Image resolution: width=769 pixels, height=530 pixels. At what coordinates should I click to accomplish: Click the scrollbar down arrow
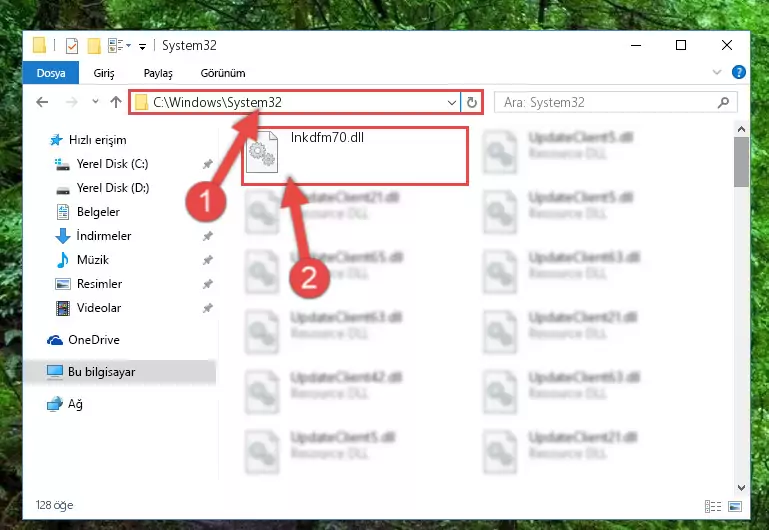pyautogui.click(x=741, y=488)
